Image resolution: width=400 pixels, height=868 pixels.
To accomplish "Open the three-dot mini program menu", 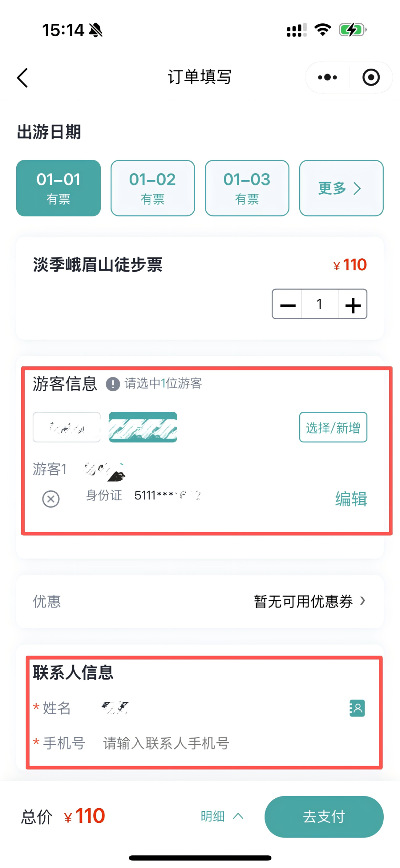I will click(327, 77).
